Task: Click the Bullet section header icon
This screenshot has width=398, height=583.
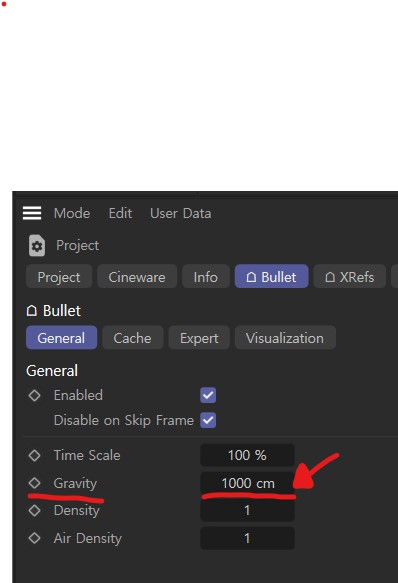Action: tap(32, 310)
